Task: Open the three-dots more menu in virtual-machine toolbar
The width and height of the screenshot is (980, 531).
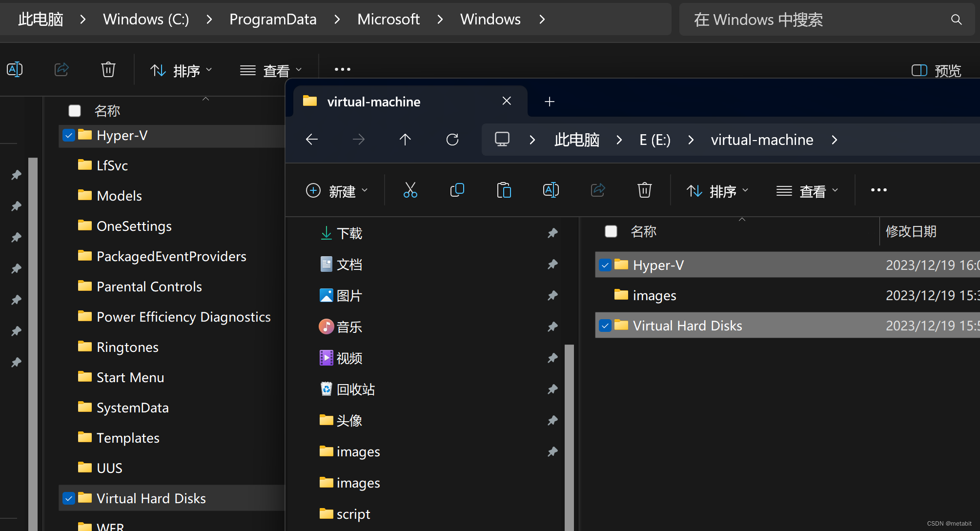Action: pyautogui.click(x=879, y=190)
